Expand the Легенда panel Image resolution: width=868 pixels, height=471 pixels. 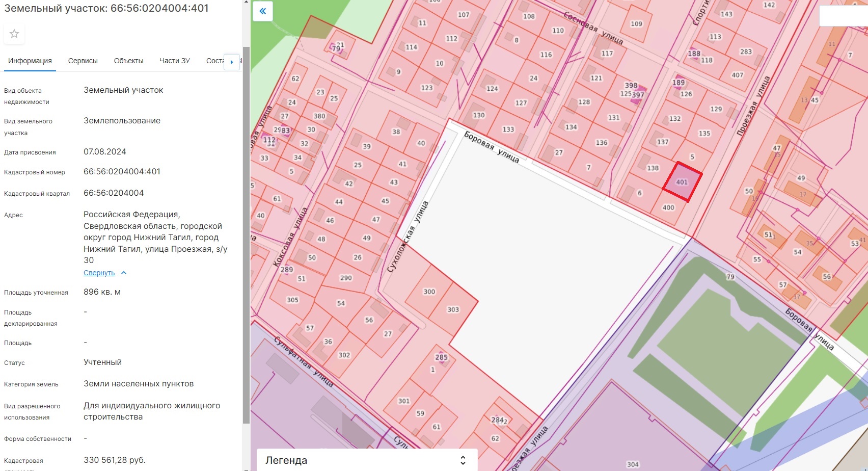click(463, 460)
